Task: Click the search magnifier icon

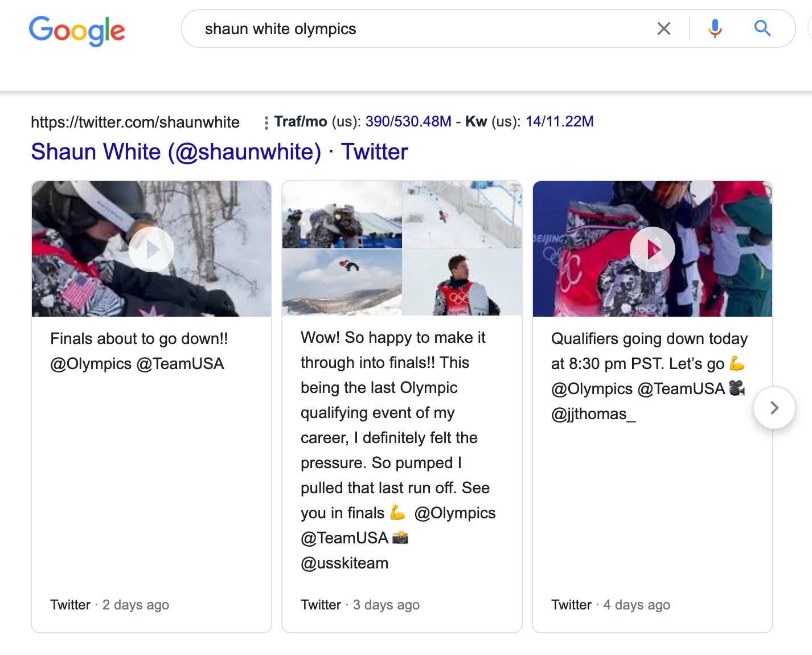Action: [x=762, y=28]
